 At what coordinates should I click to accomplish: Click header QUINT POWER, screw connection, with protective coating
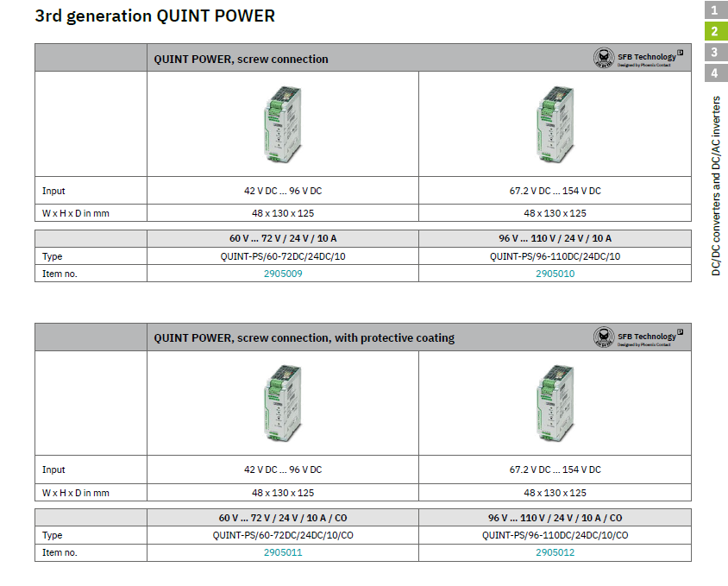[304, 337]
